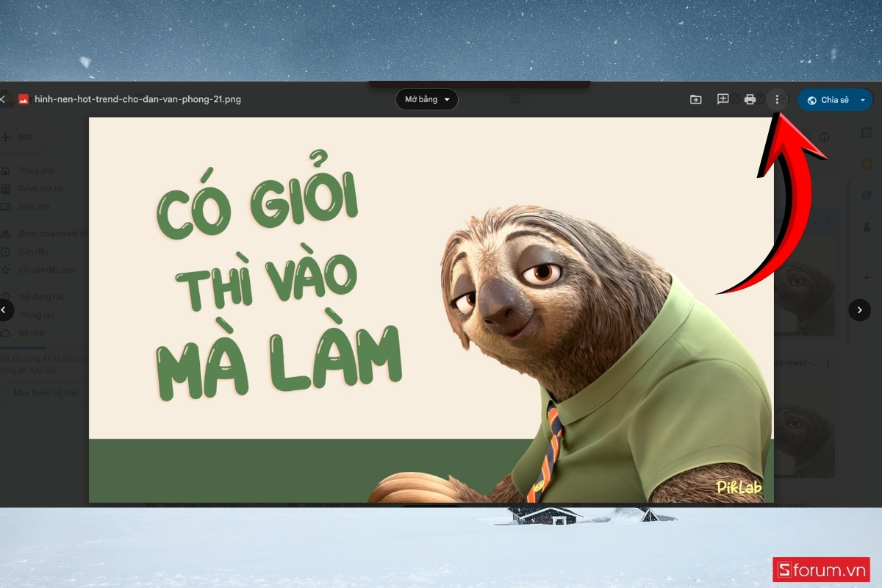
Task: Advance to next file with right chevron
Action: pos(859,309)
